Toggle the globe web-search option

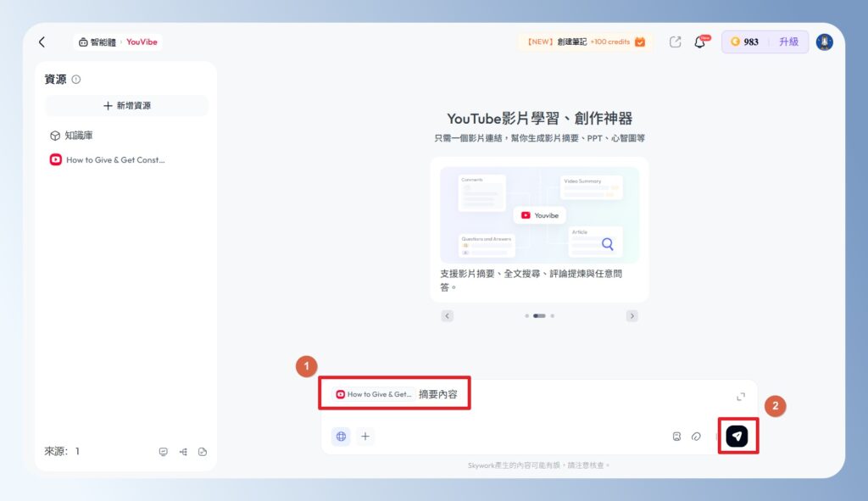pyautogui.click(x=339, y=436)
